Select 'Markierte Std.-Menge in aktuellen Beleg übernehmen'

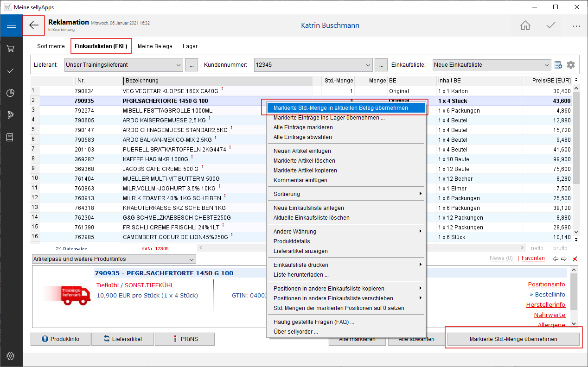(x=341, y=108)
